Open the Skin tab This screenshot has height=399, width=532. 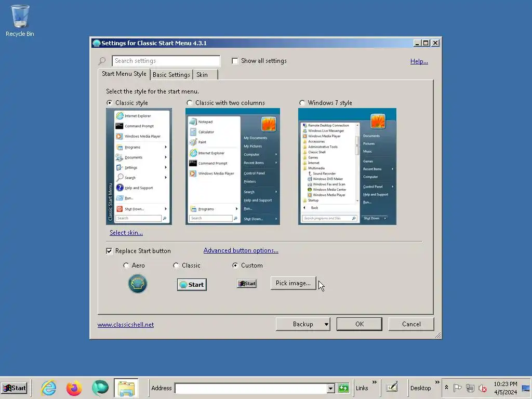point(205,75)
